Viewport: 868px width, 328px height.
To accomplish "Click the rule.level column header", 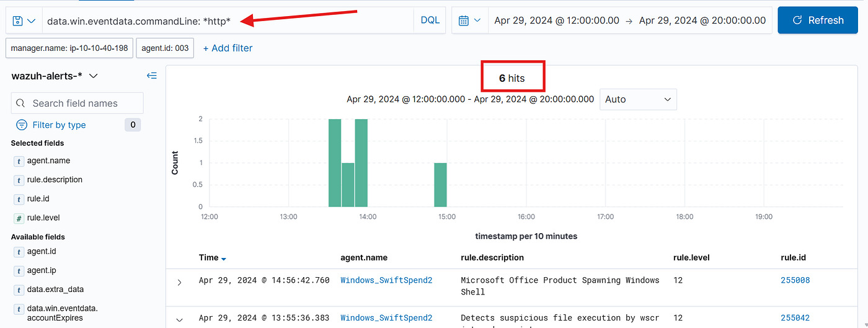I will 691,257.
